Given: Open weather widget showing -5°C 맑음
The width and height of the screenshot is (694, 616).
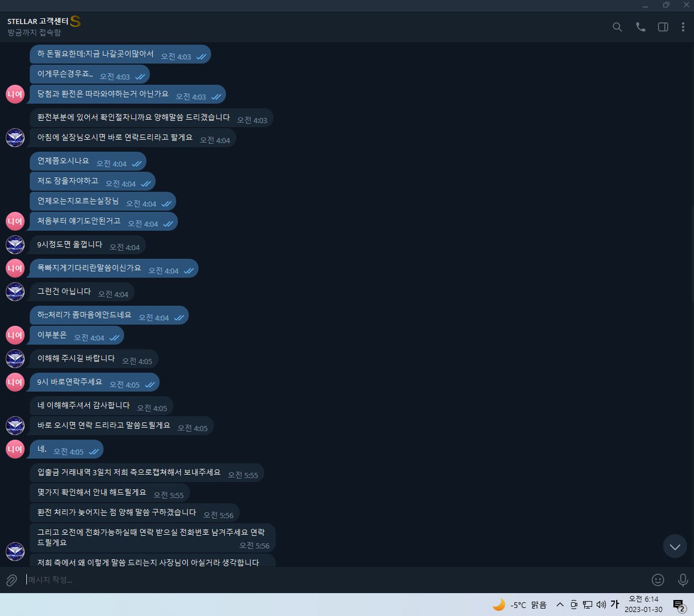Looking at the screenshot, I should click(x=519, y=605).
